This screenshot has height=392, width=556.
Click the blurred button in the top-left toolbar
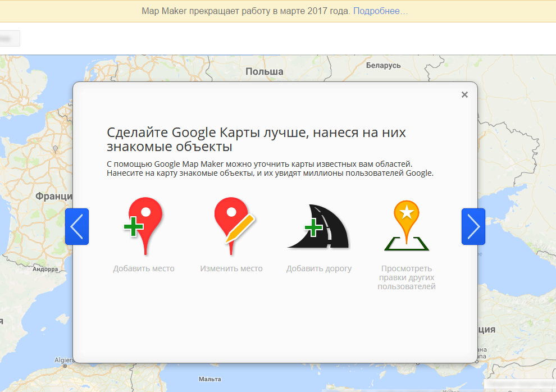[x=9, y=38]
